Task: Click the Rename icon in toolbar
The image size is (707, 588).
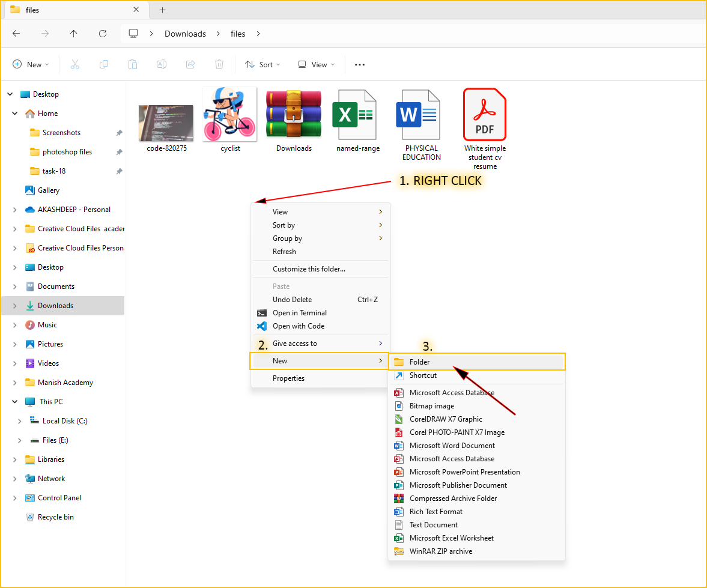Action: [162, 65]
